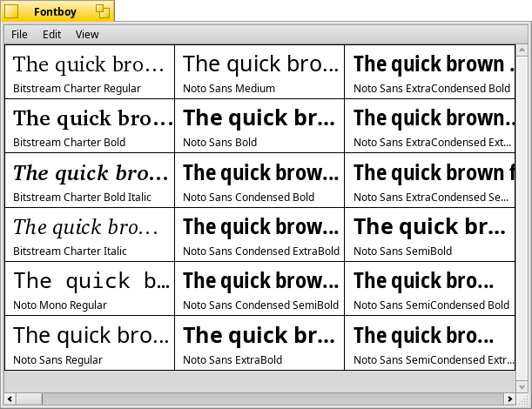Open the File menu
The image size is (532, 409).
19,35
